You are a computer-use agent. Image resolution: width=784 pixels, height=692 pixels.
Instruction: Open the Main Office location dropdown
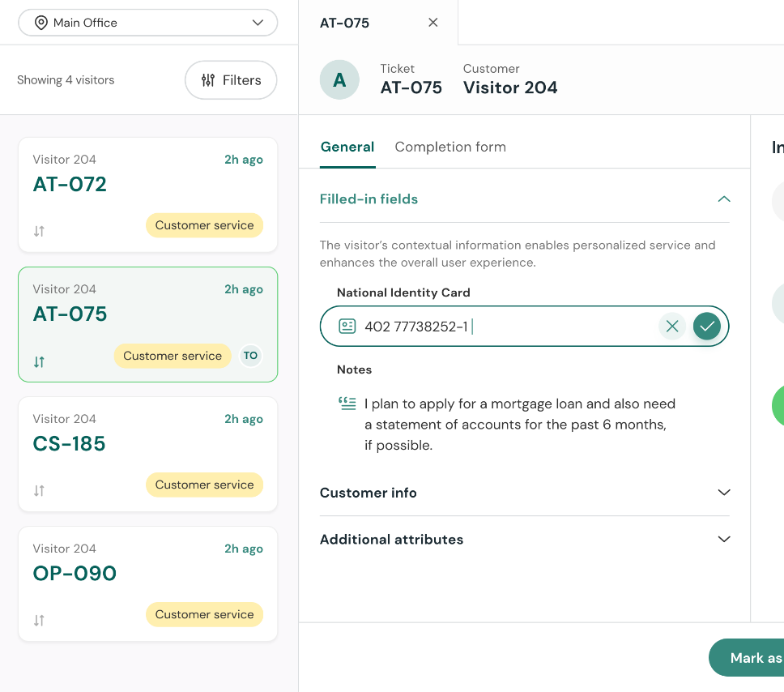pyautogui.click(x=148, y=23)
